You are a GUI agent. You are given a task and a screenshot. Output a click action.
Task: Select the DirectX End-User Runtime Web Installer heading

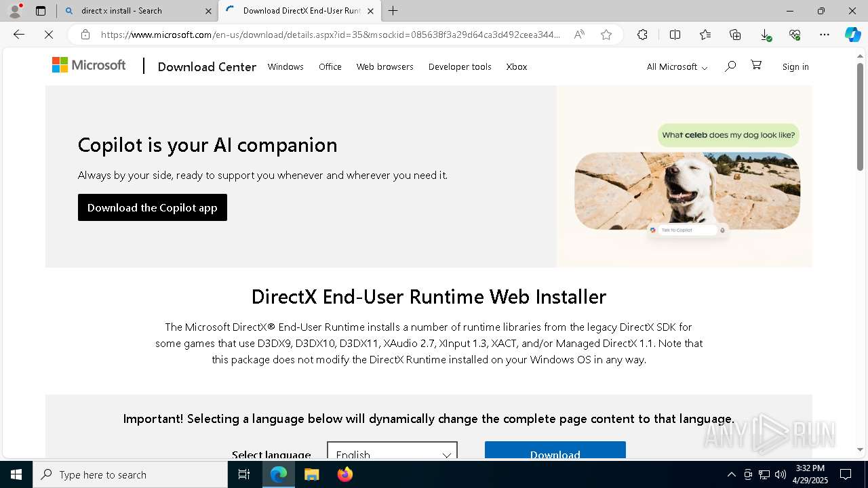click(429, 297)
